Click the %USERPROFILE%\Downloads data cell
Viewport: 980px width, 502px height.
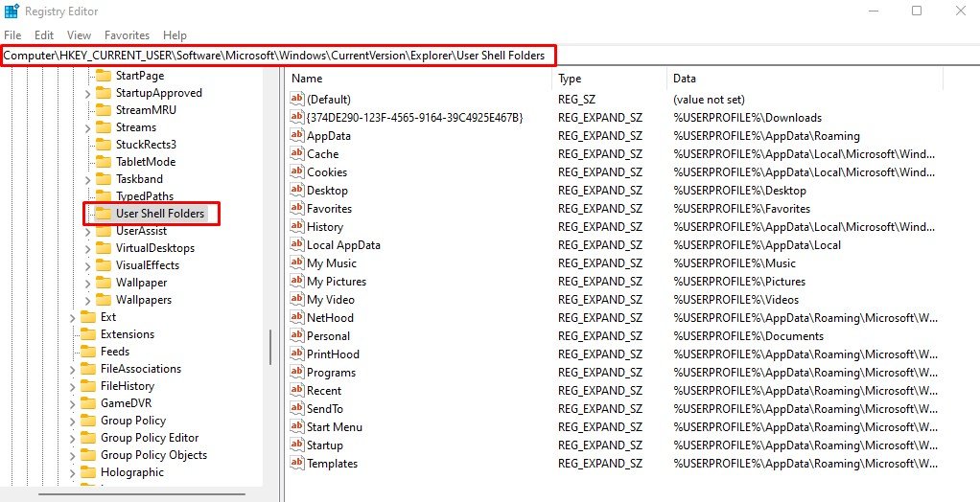[x=747, y=118]
